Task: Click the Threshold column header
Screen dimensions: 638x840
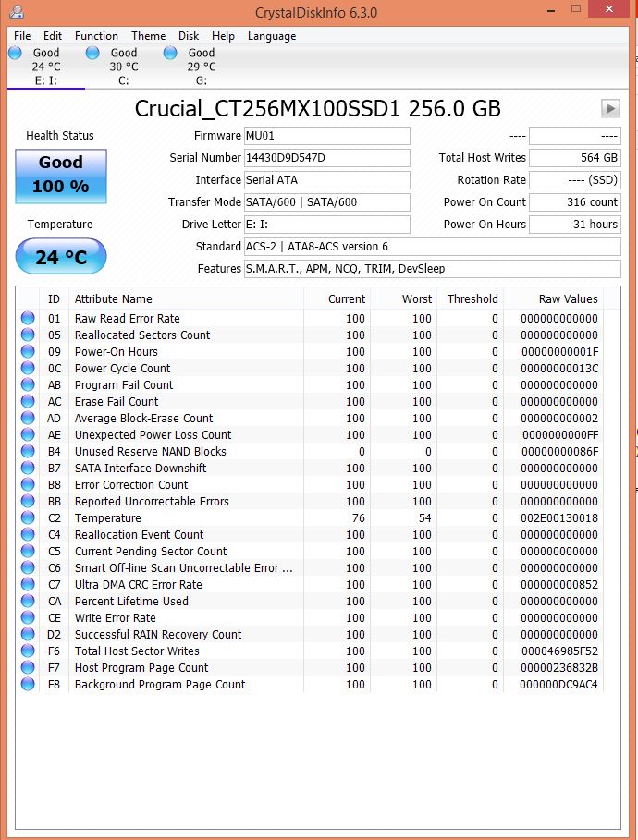Action: tap(471, 298)
